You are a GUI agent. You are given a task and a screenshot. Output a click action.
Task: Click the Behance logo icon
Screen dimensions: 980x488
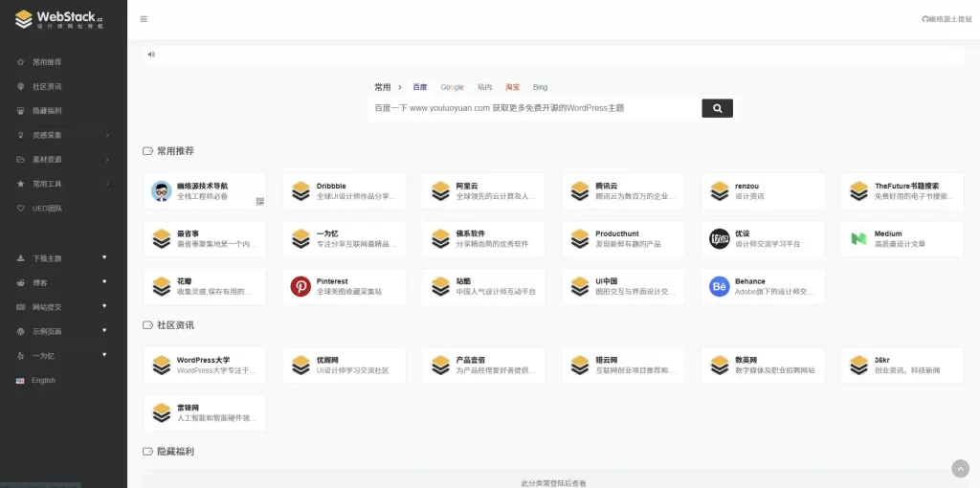point(720,287)
